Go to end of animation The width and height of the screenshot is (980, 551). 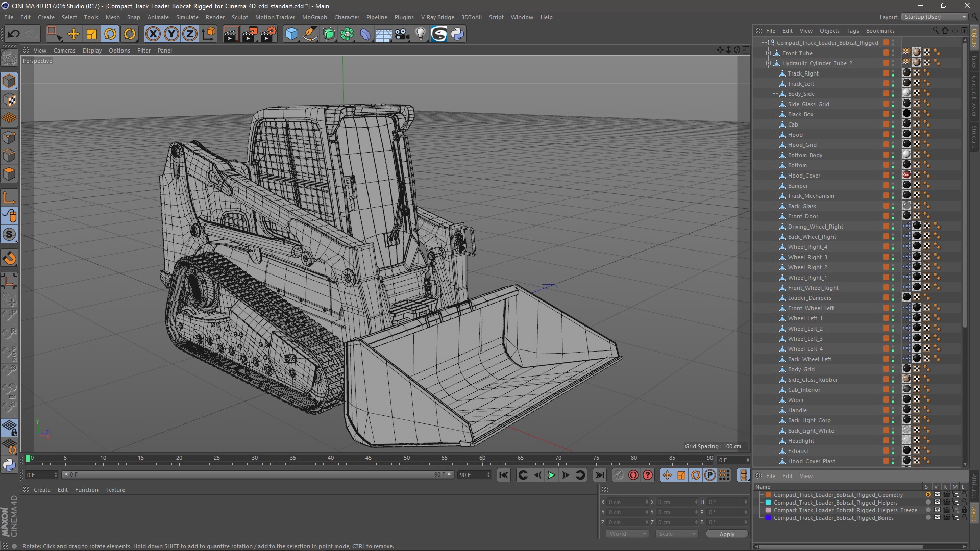[600, 475]
